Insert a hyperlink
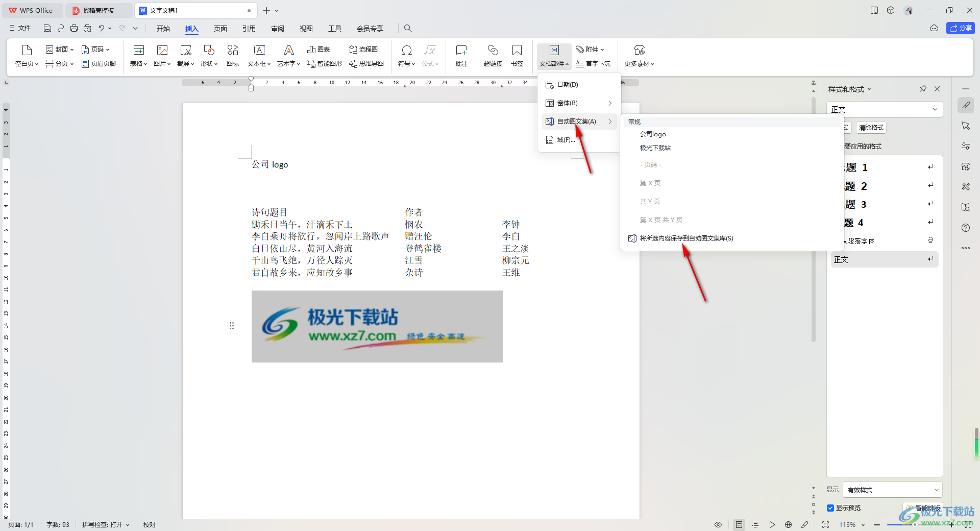 [493, 56]
